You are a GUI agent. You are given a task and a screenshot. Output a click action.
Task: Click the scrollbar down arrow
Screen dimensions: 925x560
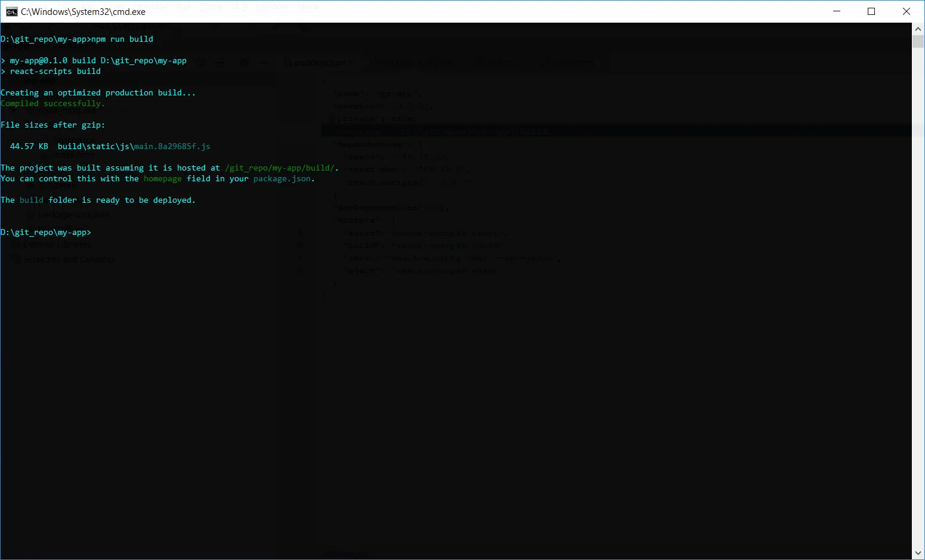(918, 553)
